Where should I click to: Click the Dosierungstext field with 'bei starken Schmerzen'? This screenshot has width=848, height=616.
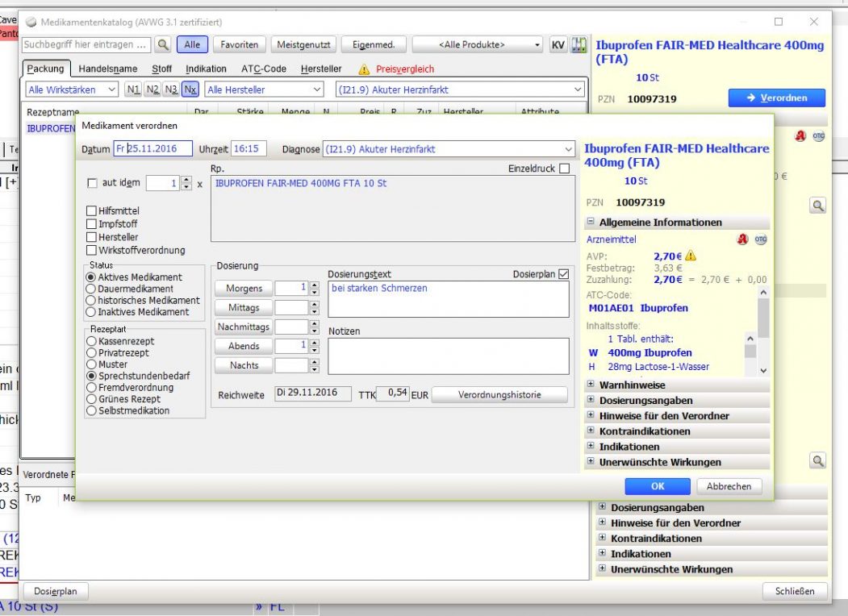pyautogui.click(x=449, y=299)
